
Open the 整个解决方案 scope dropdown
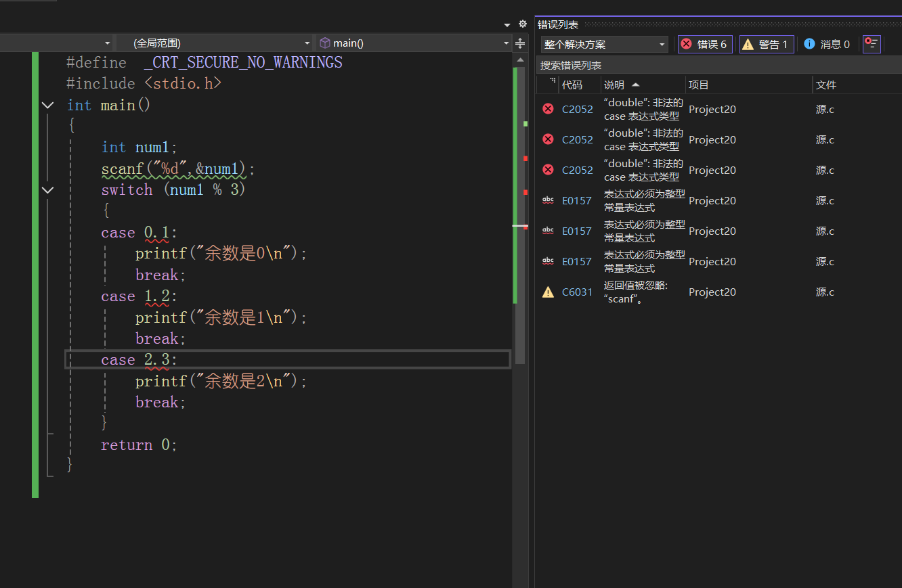(605, 44)
